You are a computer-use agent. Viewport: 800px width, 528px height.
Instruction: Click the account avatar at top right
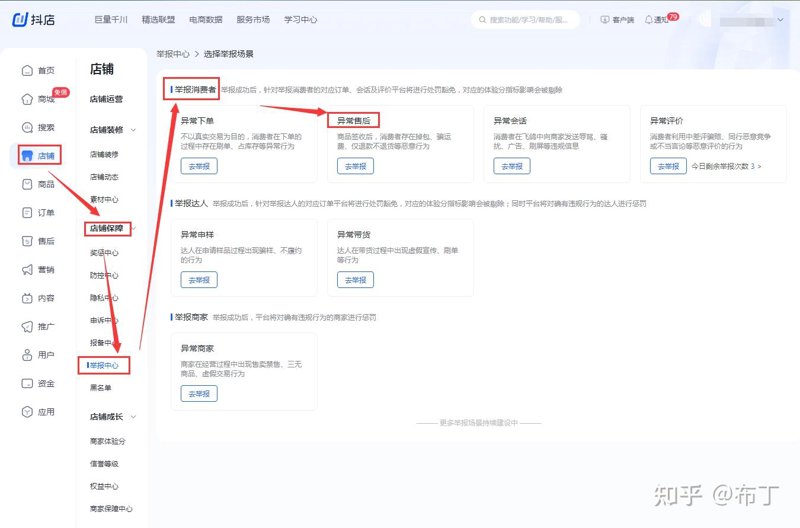click(x=705, y=20)
